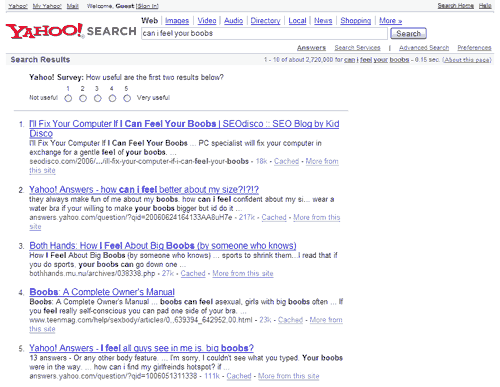Screen dimensions: 500x387
Task: Open the Search Services link
Action: [357, 48]
